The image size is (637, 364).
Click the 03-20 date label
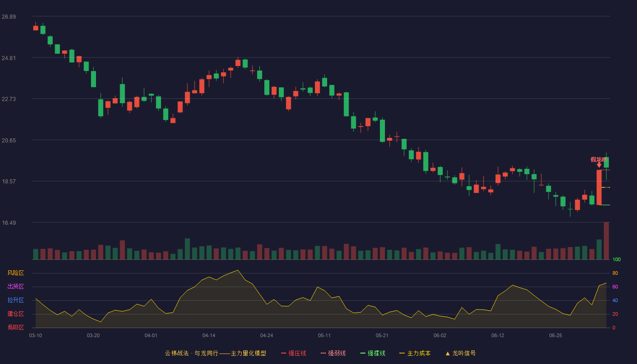tap(93, 335)
